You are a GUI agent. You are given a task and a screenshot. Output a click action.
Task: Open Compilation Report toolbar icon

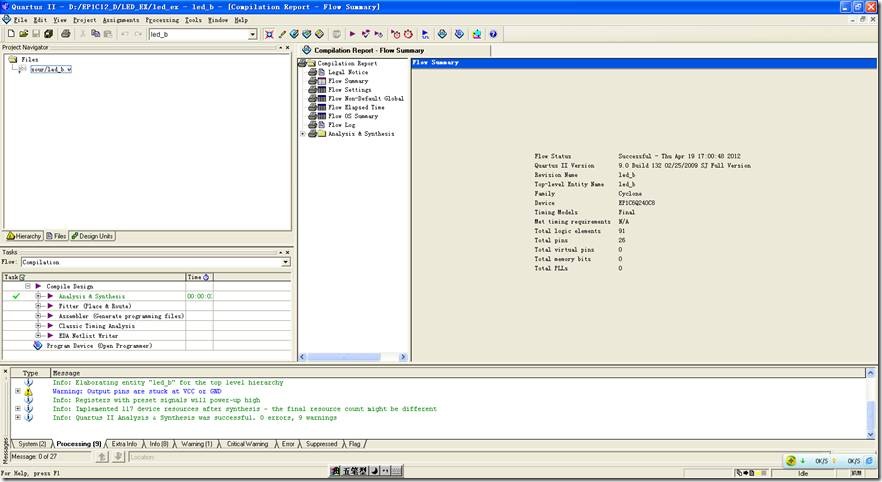coord(442,34)
